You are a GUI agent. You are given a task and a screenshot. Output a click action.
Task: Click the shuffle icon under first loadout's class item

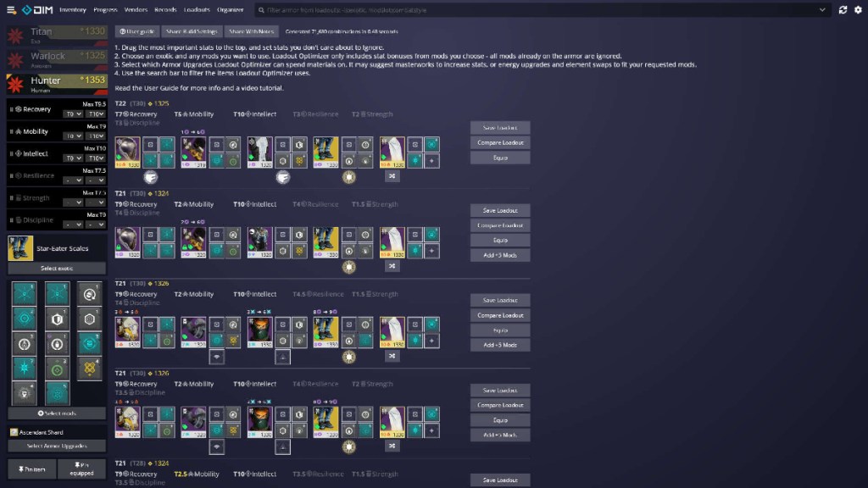[x=392, y=176]
